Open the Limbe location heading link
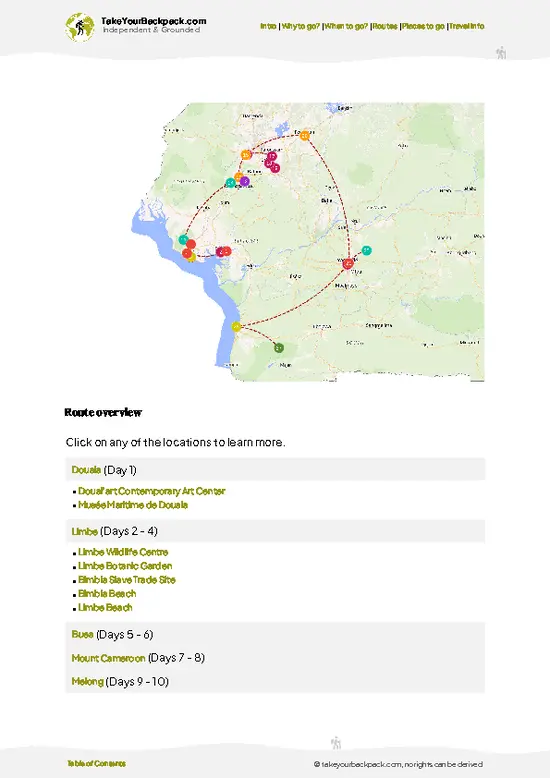 pyautogui.click(x=84, y=531)
